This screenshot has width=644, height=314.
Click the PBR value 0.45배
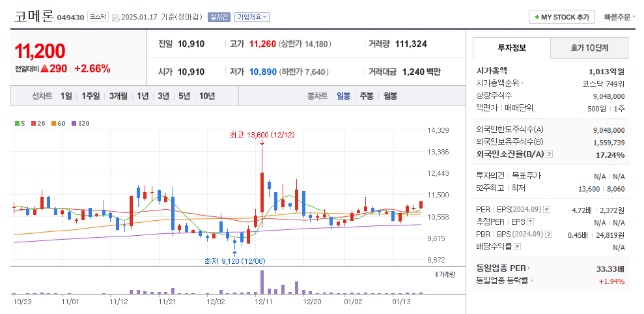pos(578,235)
